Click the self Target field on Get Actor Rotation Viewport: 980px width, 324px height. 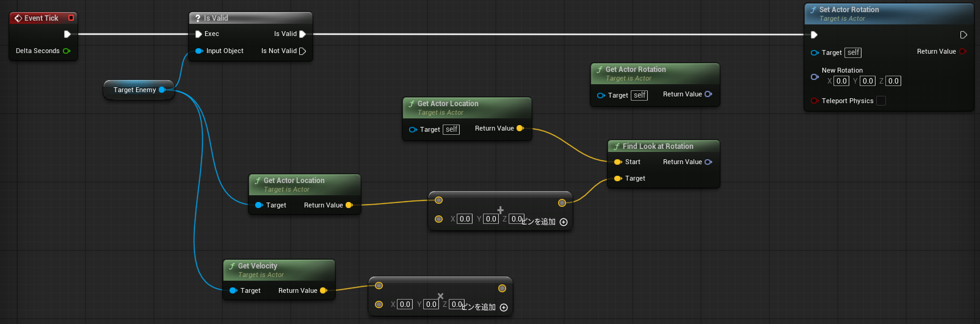point(640,95)
